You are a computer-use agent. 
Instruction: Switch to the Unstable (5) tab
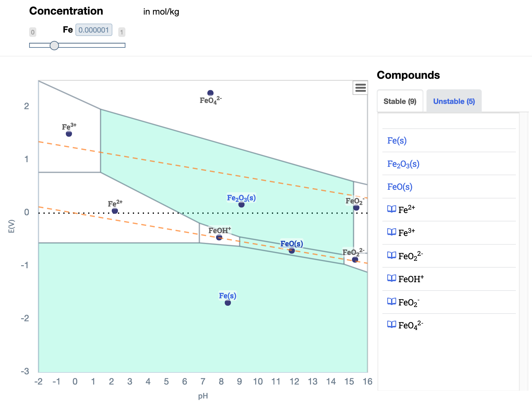[454, 101]
